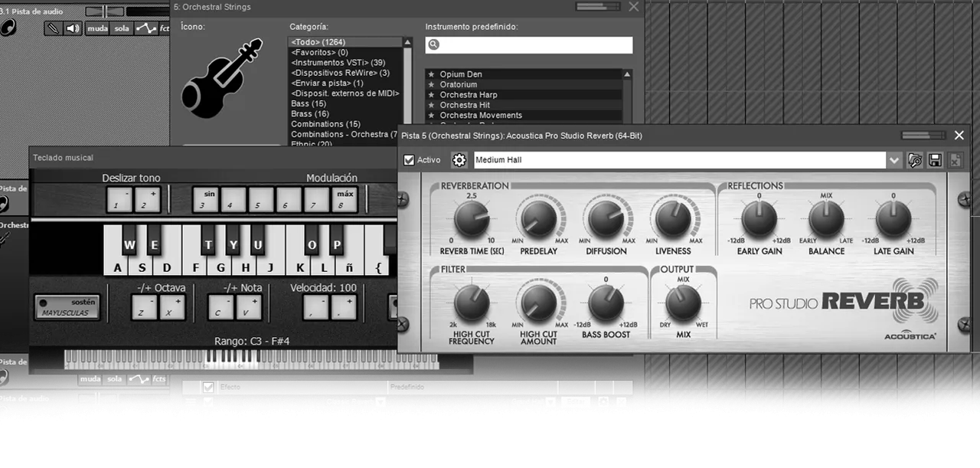Click star beside Orchestra Movements
This screenshot has height=468, width=980.
pyautogui.click(x=432, y=116)
